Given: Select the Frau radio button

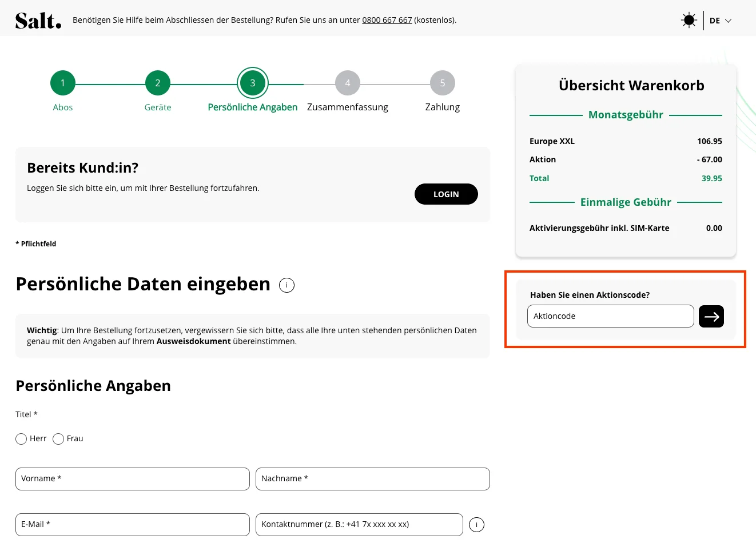Looking at the screenshot, I should [x=58, y=439].
